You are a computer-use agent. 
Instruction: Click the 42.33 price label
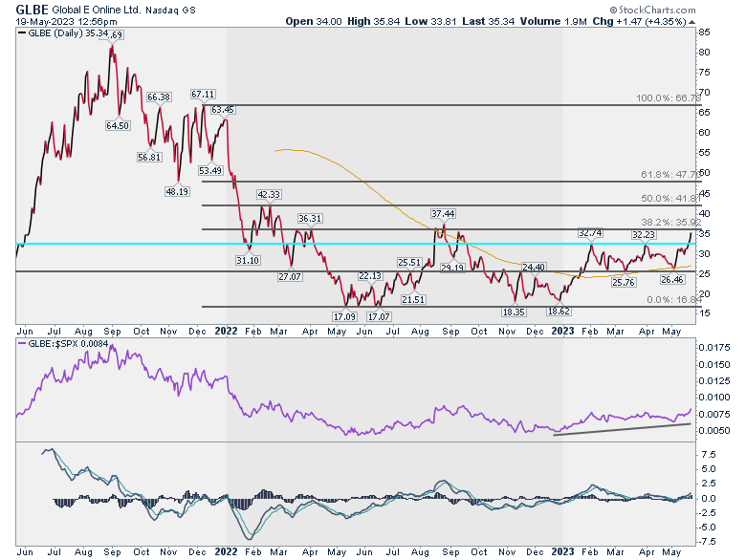point(269,194)
